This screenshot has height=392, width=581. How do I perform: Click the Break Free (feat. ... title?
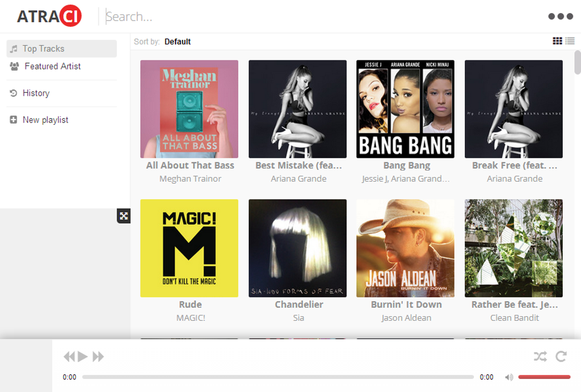(515, 165)
